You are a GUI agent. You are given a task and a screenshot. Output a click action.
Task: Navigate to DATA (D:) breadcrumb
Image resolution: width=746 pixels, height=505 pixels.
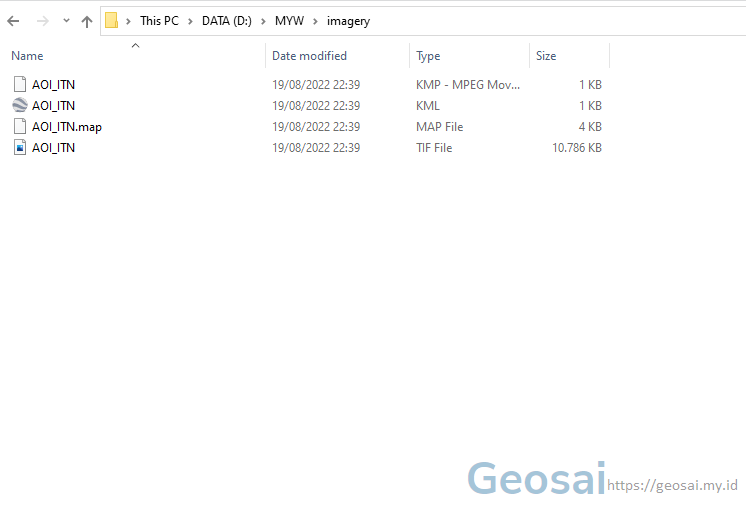tap(226, 21)
